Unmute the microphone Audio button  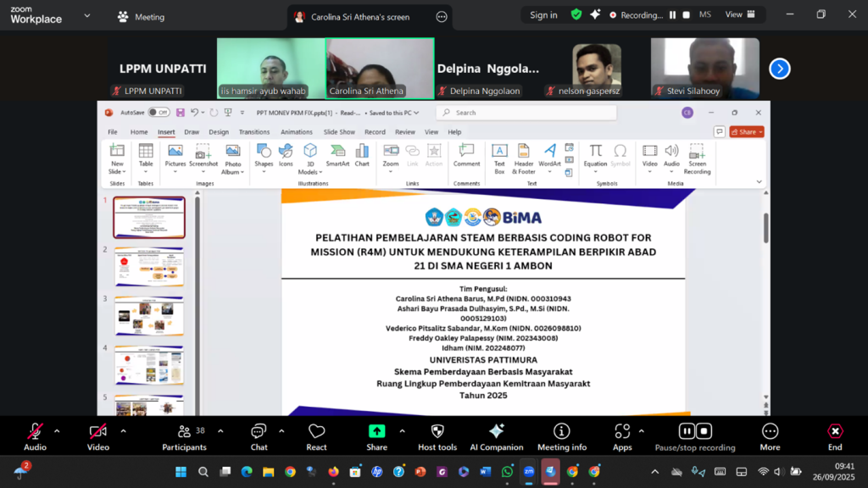[x=35, y=436]
